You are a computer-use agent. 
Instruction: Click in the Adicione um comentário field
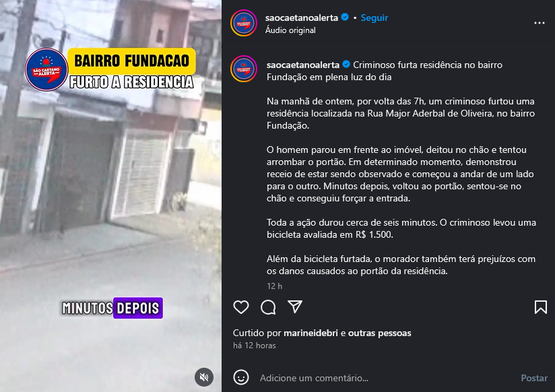pos(386,378)
